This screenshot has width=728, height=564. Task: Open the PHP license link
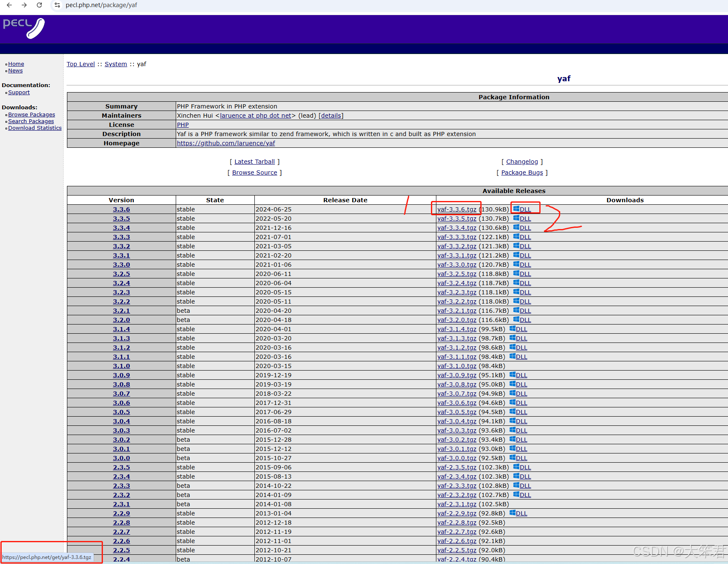[183, 125]
